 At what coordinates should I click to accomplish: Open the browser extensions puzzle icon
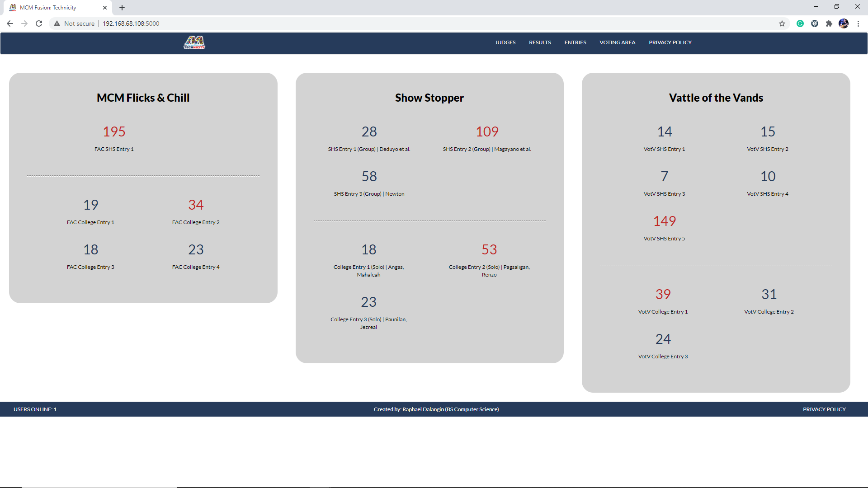(x=830, y=23)
